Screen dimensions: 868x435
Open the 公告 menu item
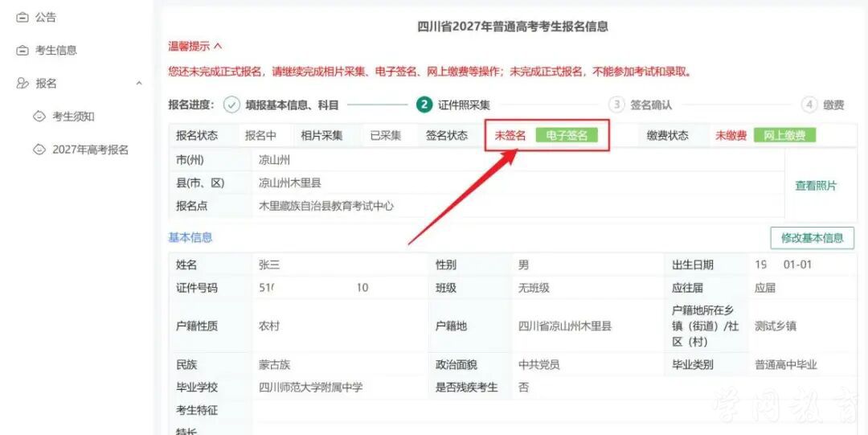coord(45,18)
